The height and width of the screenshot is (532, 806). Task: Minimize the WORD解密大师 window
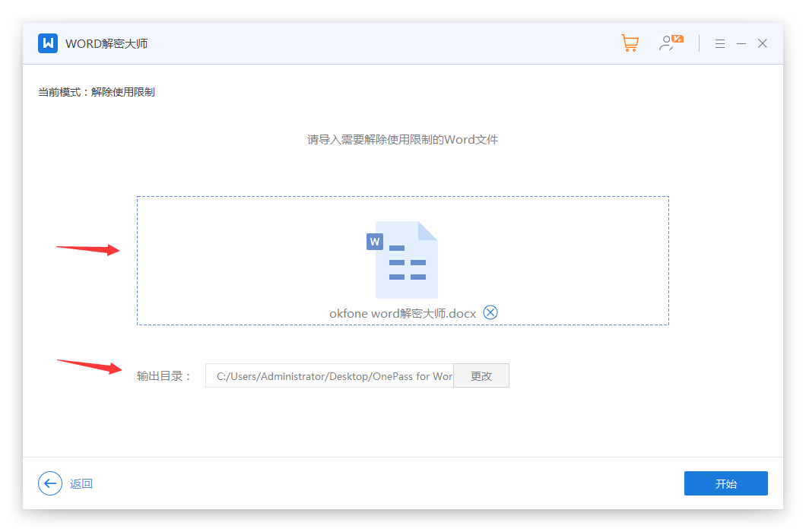point(741,44)
